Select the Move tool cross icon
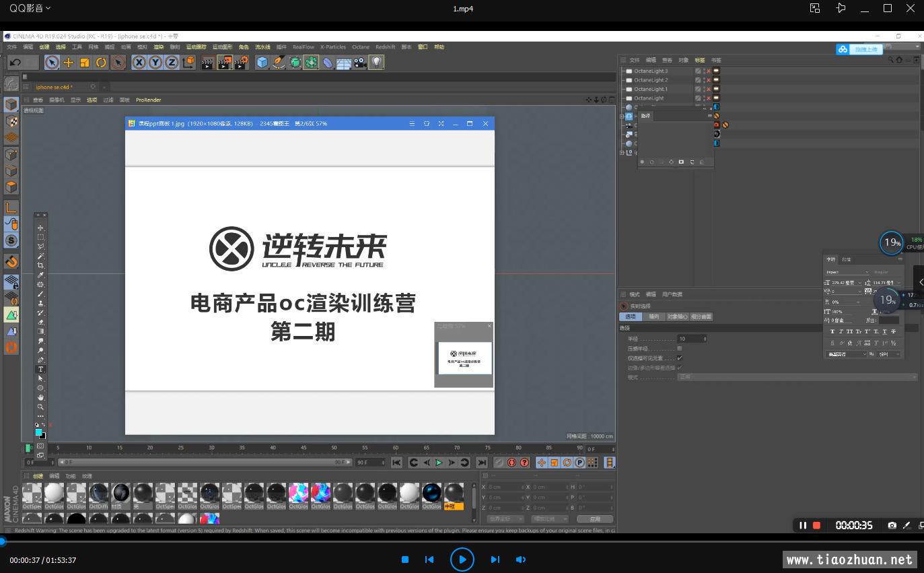 coord(68,63)
